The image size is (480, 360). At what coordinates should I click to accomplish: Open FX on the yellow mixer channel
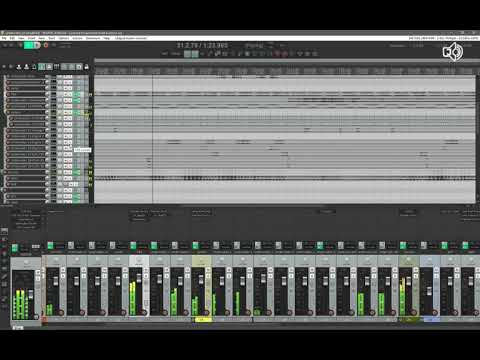click(x=196, y=246)
